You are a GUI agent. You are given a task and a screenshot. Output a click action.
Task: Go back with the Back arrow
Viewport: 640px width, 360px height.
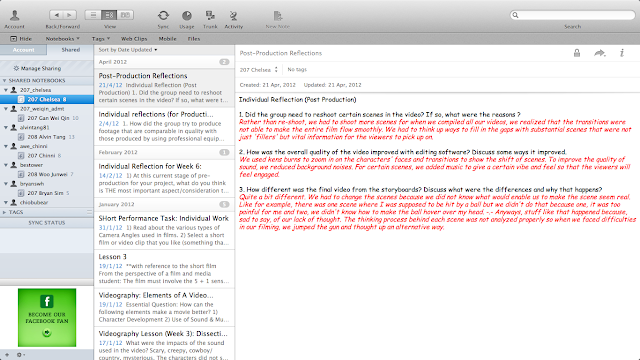pos(56,15)
